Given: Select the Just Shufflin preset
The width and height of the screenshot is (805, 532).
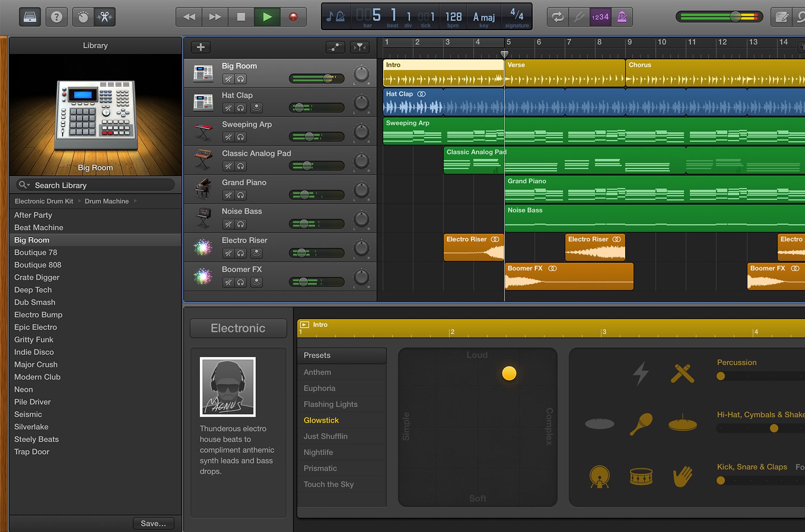Looking at the screenshot, I should (x=326, y=436).
